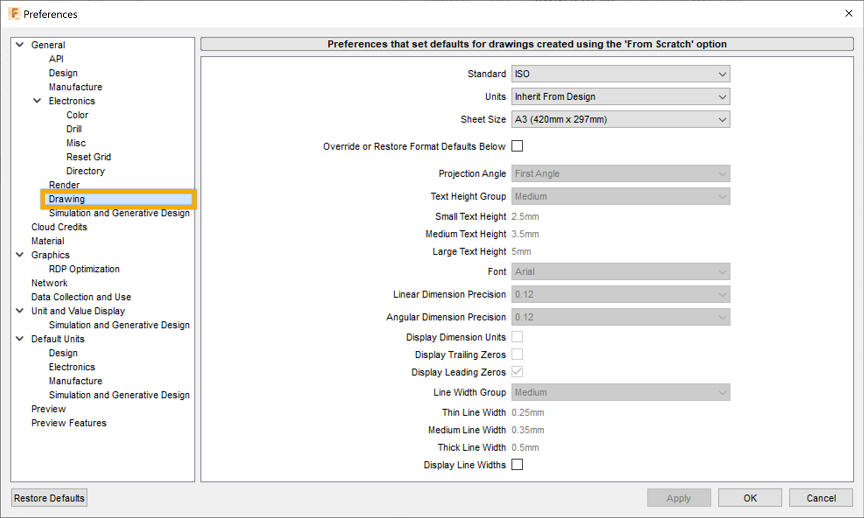Open the Units Inherit From Design dropdown
Screen dimensions: 864x518
[620, 96]
